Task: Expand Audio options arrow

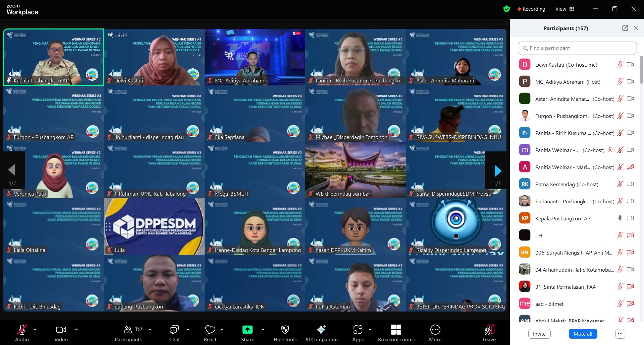Action: 35,330
